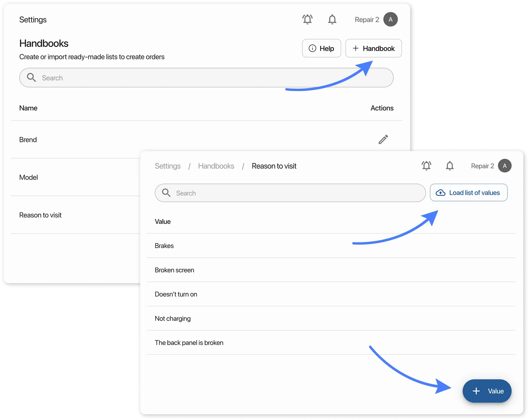Screen dimensions: 529x420
Task: Click the info icon inside the Help button
Action: [x=312, y=48]
